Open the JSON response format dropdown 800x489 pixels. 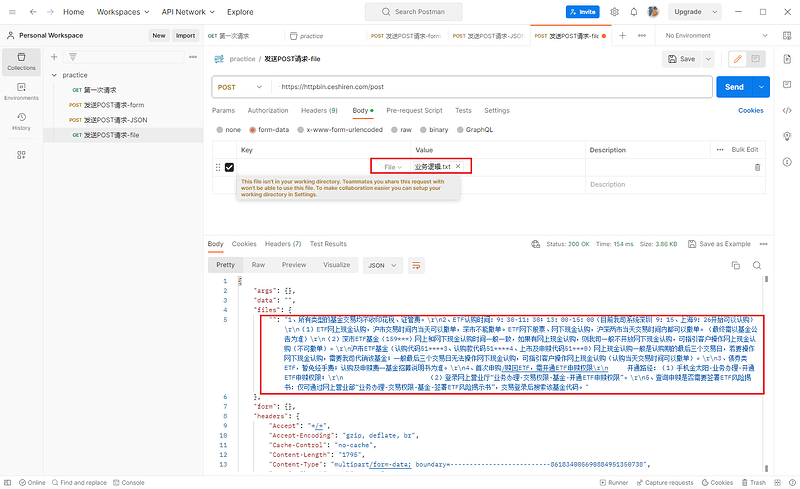tap(383, 265)
